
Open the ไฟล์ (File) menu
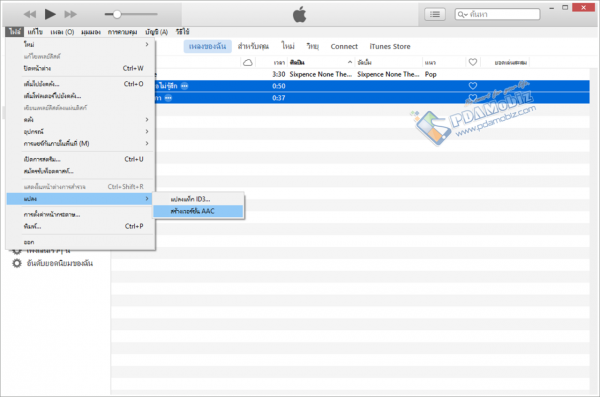[x=15, y=32]
